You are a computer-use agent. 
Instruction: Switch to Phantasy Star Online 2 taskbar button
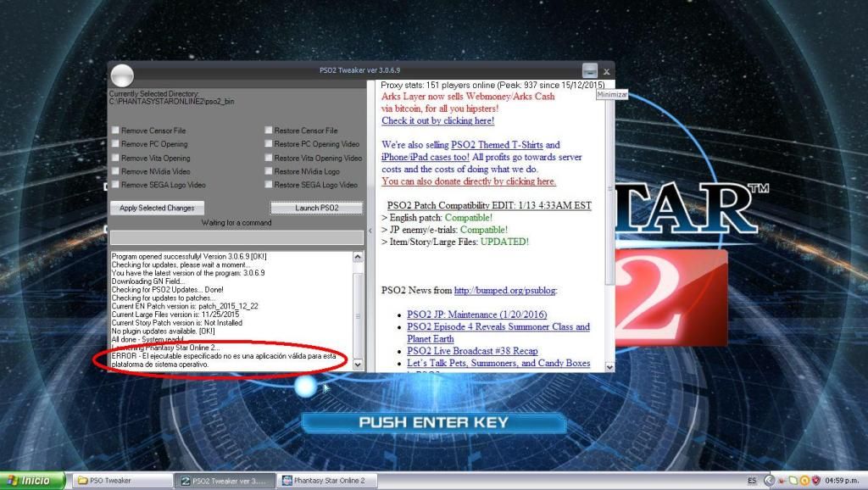click(x=328, y=481)
